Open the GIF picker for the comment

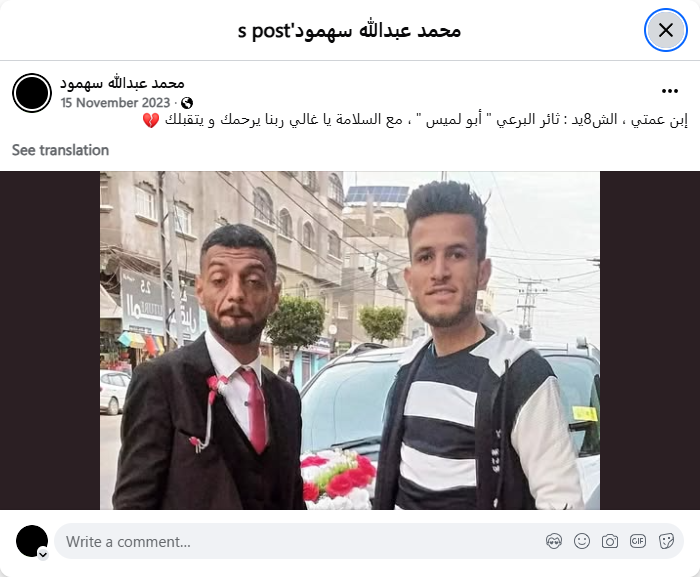[x=638, y=541]
